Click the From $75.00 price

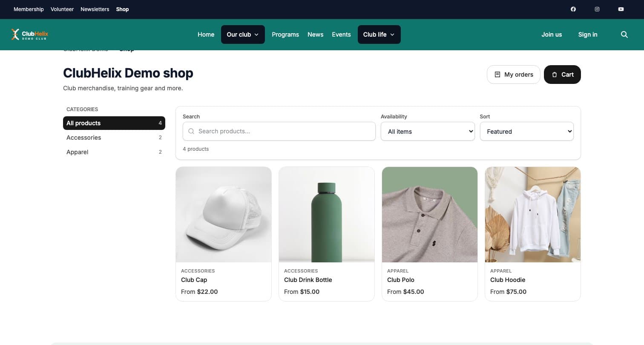508,292
